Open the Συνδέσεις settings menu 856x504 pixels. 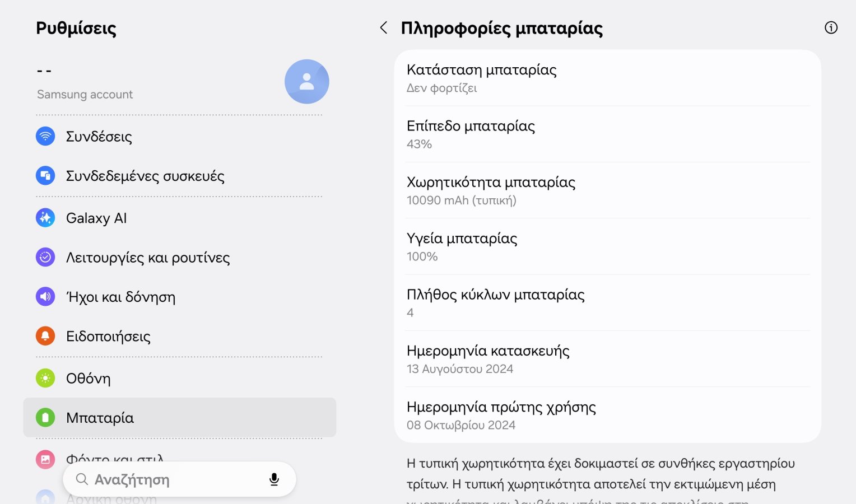[x=179, y=136]
